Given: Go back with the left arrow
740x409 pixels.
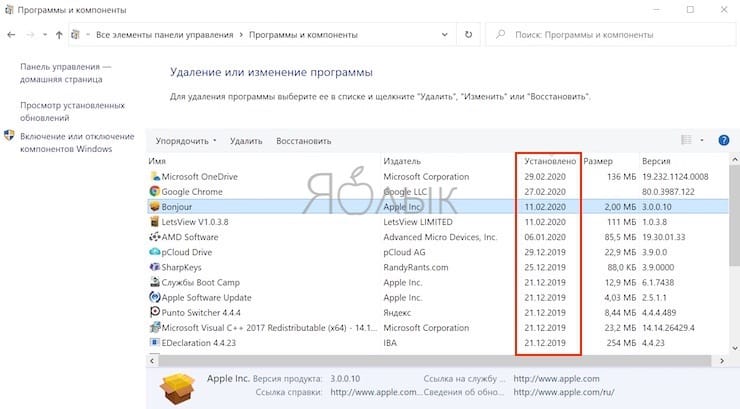Looking at the screenshot, I should click(x=11, y=34).
